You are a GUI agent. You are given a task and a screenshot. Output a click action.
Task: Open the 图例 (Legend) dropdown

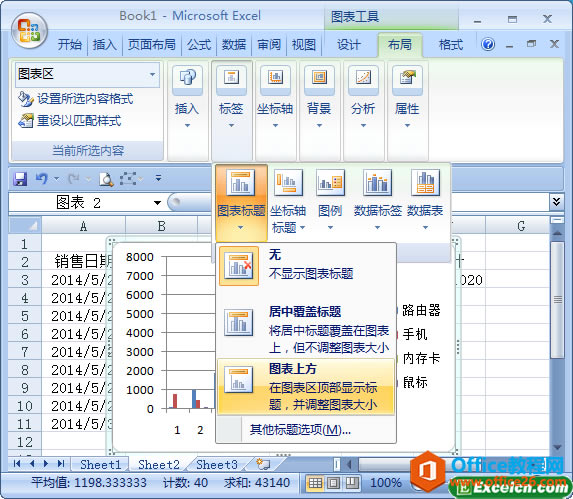coord(330,200)
